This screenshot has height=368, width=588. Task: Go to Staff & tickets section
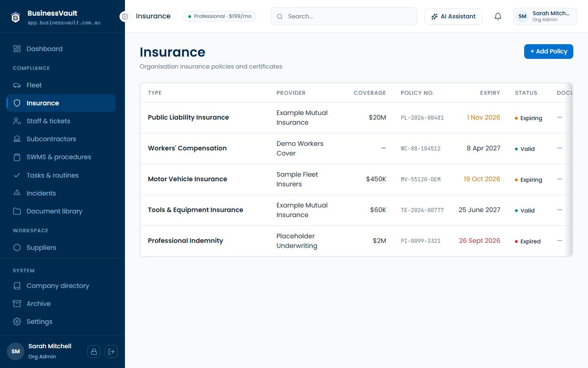click(61, 121)
